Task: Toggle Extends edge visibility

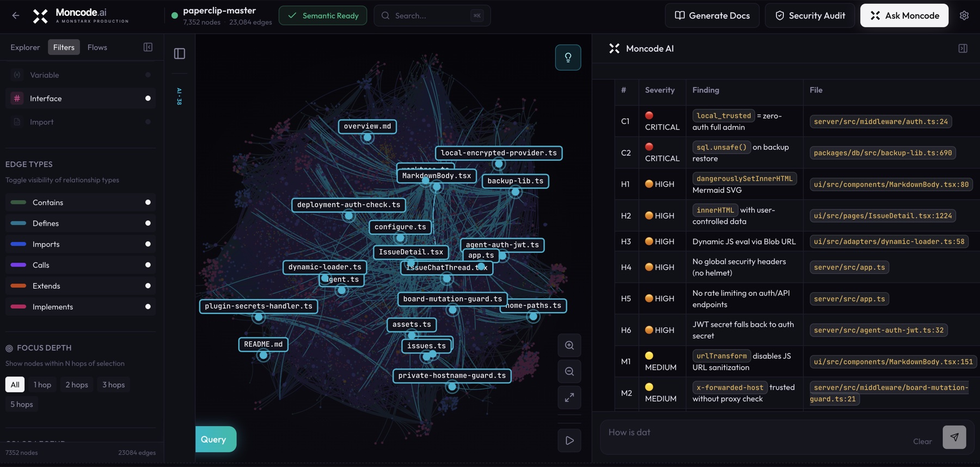Action: click(x=148, y=286)
